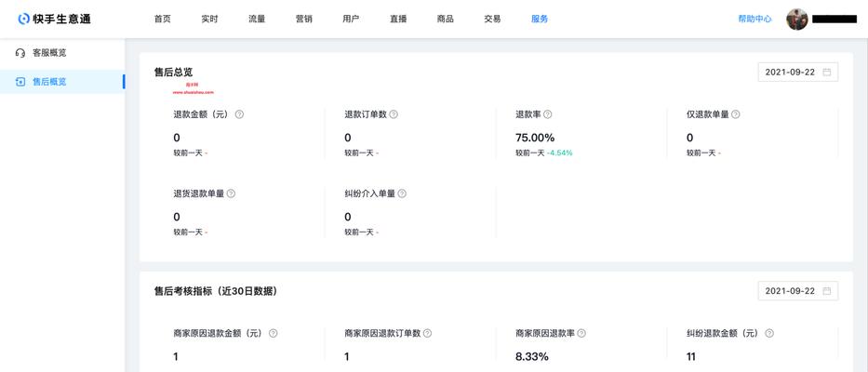The height and width of the screenshot is (372, 868).
Task: Click the help icon next to 纠纷介入单量
Action: [403, 193]
